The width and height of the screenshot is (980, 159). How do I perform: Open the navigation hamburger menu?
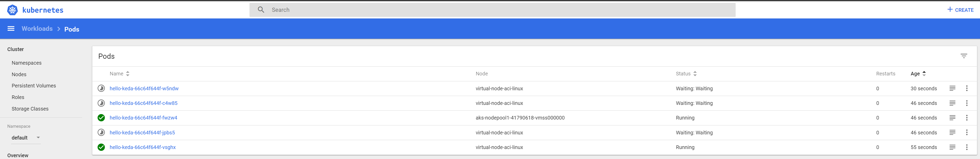[11, 28]
